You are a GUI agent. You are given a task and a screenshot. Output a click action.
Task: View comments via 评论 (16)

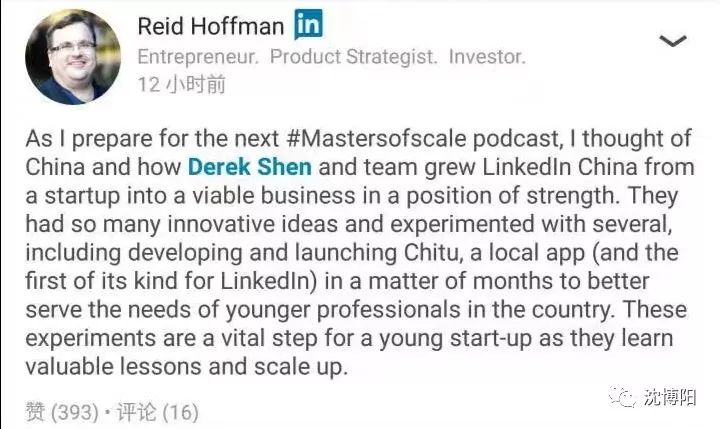[160, 411]
